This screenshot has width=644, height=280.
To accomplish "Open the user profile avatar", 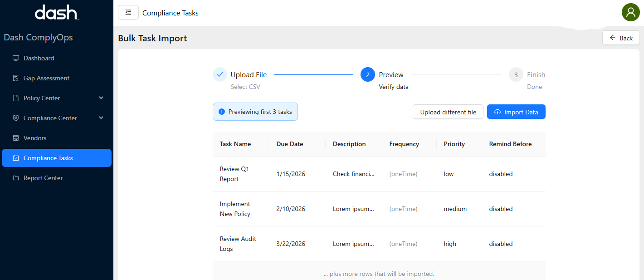I will pos(630,12).
